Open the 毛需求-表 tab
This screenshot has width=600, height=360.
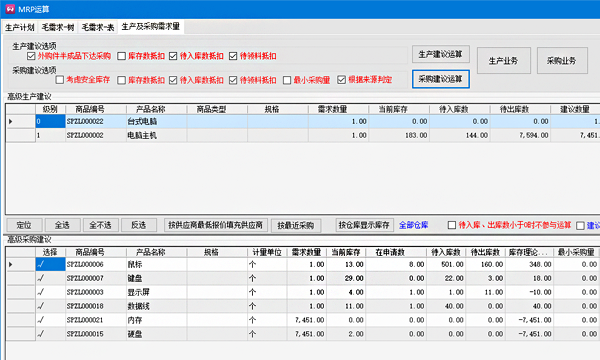[x=98, y=28]
